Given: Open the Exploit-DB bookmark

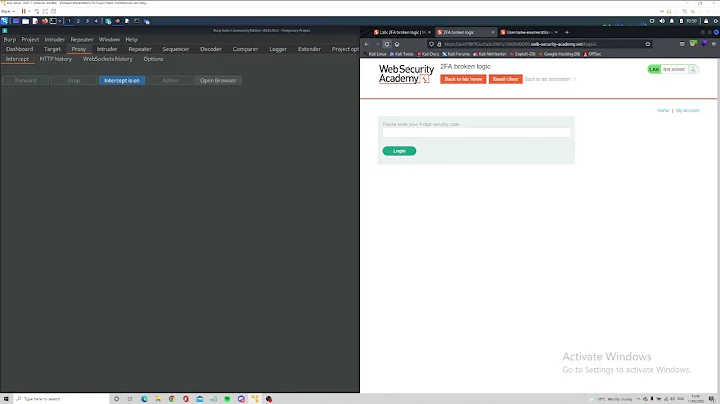Looking at the screenshot, I should tap(523, 54).
